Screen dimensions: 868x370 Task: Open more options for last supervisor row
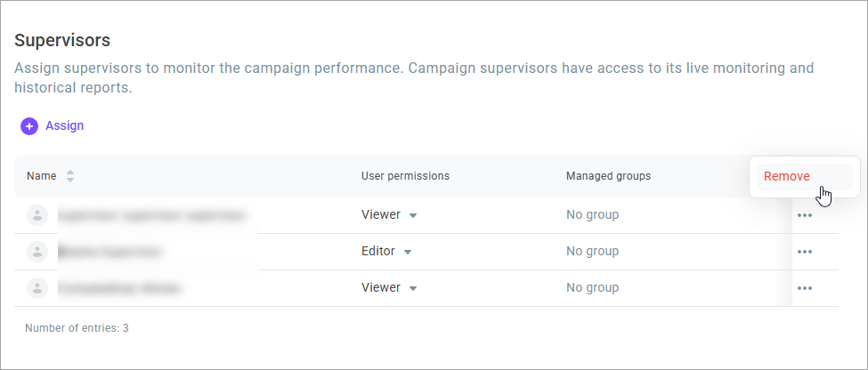pos(804,288)
